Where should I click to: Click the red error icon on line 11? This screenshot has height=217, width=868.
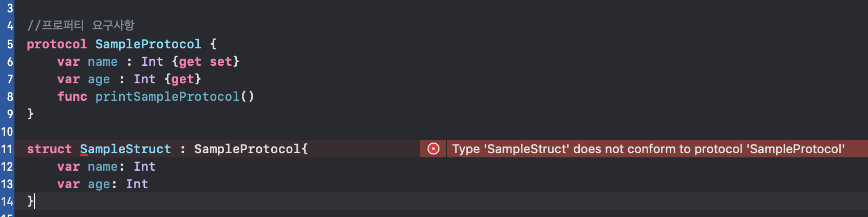point(433,149)
